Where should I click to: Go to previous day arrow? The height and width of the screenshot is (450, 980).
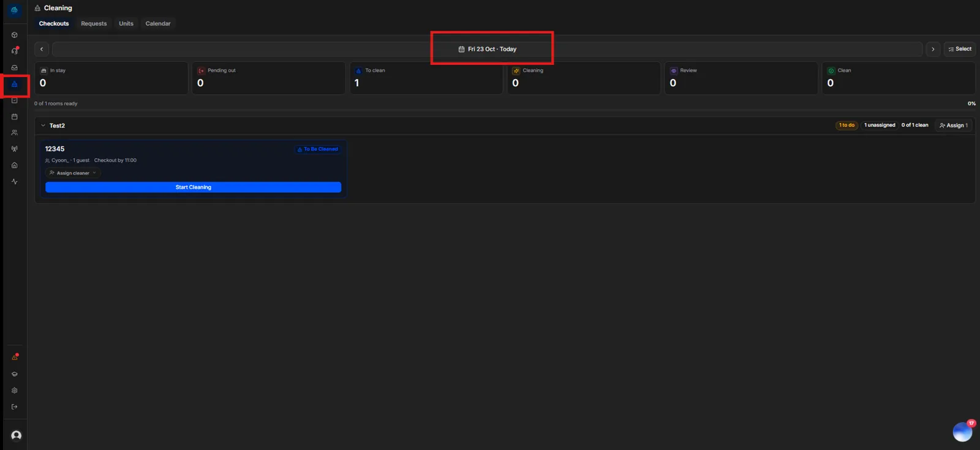[42, 49]
